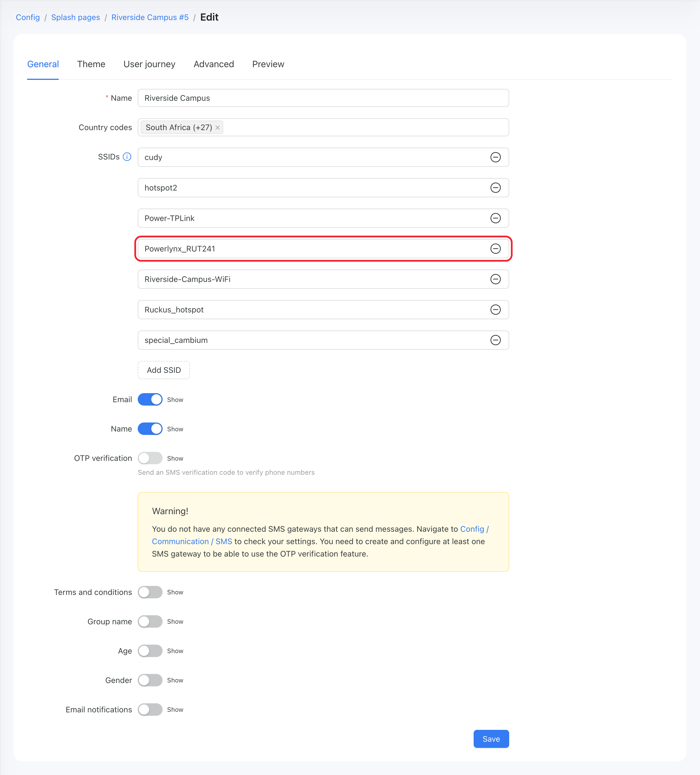Enable OTP verification switch

pos(150,458)
